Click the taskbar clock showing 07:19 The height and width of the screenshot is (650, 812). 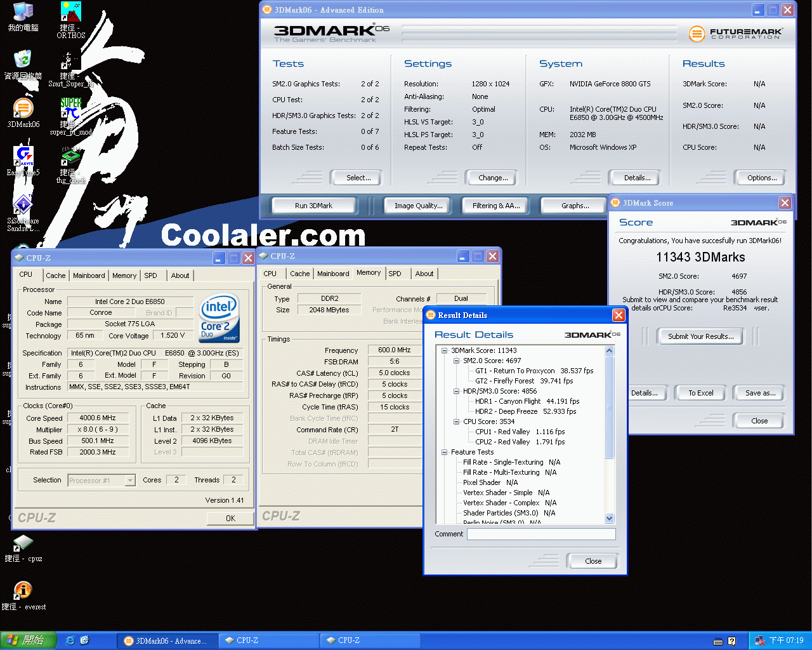(786, 641)
